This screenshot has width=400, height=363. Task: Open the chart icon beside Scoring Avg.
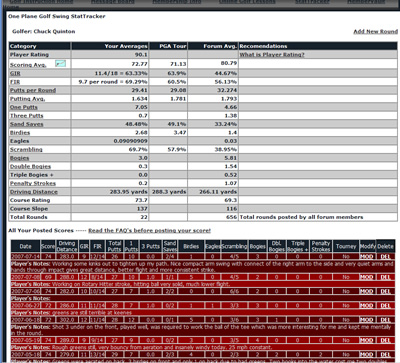click(x=60, y=63)
